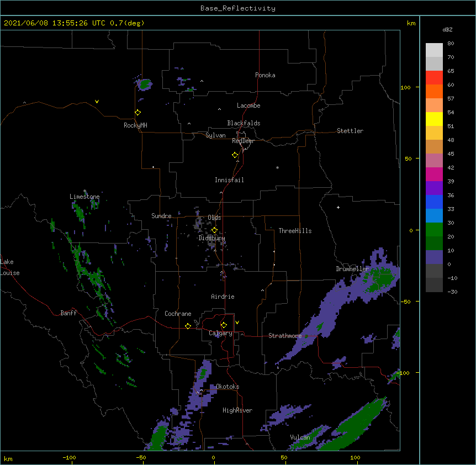
Task: Click the Drumheller label
Action: click(352, 269)
